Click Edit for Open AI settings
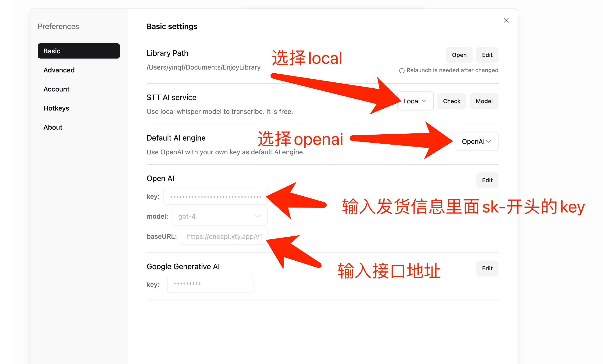The width and height of the screenshot is (603, 364). tap(487, 180)
